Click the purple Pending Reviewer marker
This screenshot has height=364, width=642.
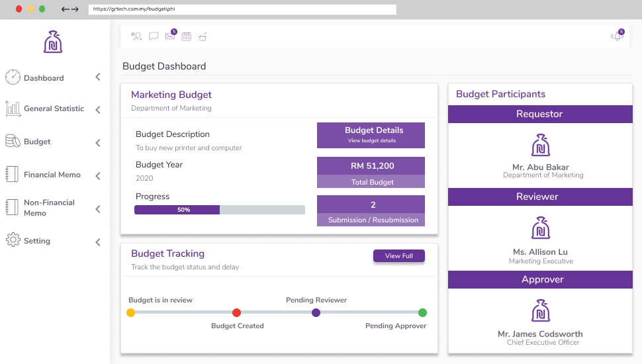coord(316,313)
